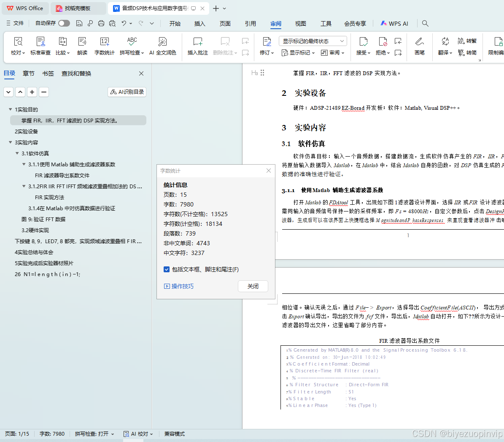504x442 pixels.
Task: Toggle the 自动保存 switch
Action: (x=64, y=23)
